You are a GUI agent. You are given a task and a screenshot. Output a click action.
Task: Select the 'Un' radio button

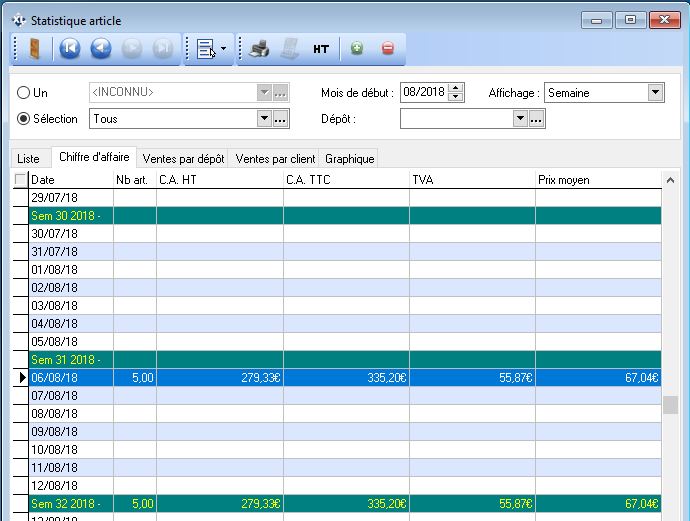pyautogui.click(x=24, y=93)
